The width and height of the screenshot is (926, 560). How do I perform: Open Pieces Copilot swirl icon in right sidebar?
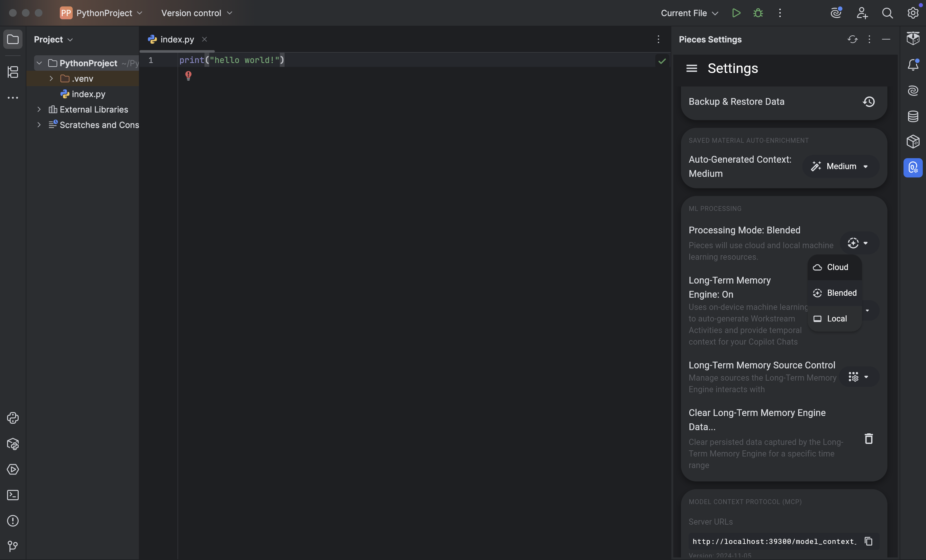tap(913, 91)
